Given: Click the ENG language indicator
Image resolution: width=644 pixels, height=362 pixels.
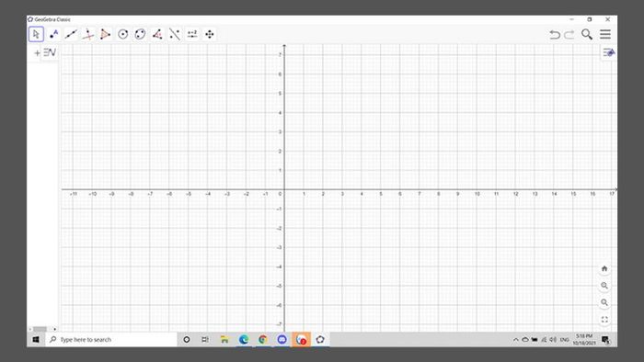Looking at the screenshot, I should click(565, 340).
